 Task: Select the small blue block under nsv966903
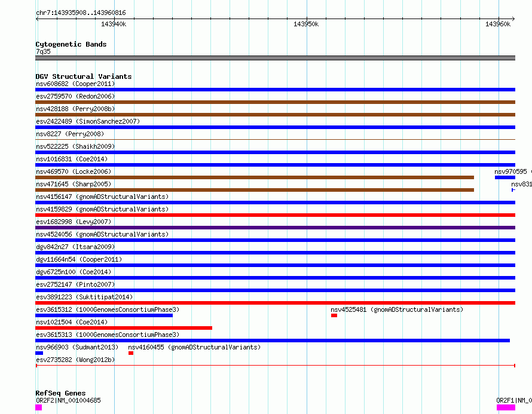click(x=39, y=353)
